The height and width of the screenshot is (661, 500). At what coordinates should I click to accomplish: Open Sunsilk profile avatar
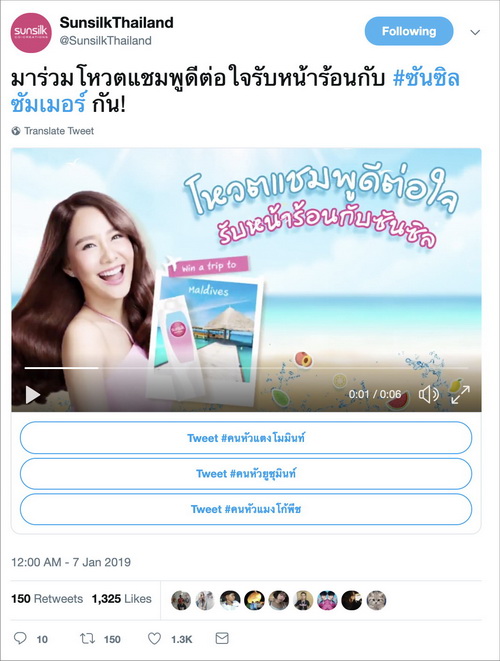(31, 32)
